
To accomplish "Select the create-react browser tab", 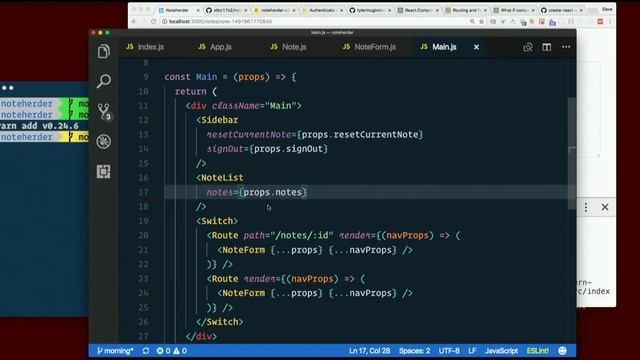I will pos(562,10).
